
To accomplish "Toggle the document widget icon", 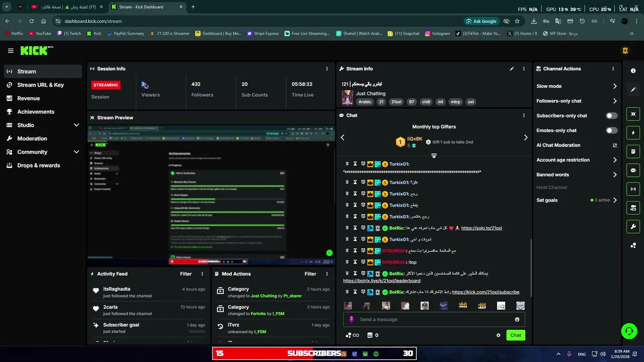I will tap(633, 151).
